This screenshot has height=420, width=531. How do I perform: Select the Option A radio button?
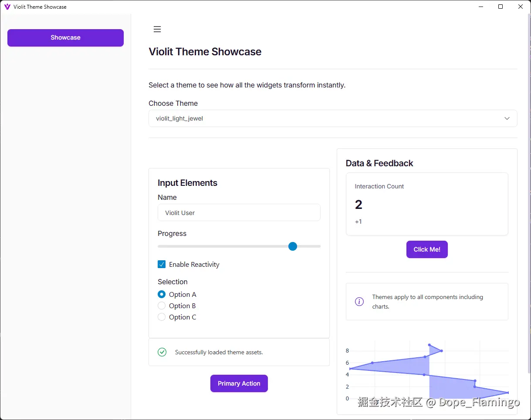coord(162,294)
